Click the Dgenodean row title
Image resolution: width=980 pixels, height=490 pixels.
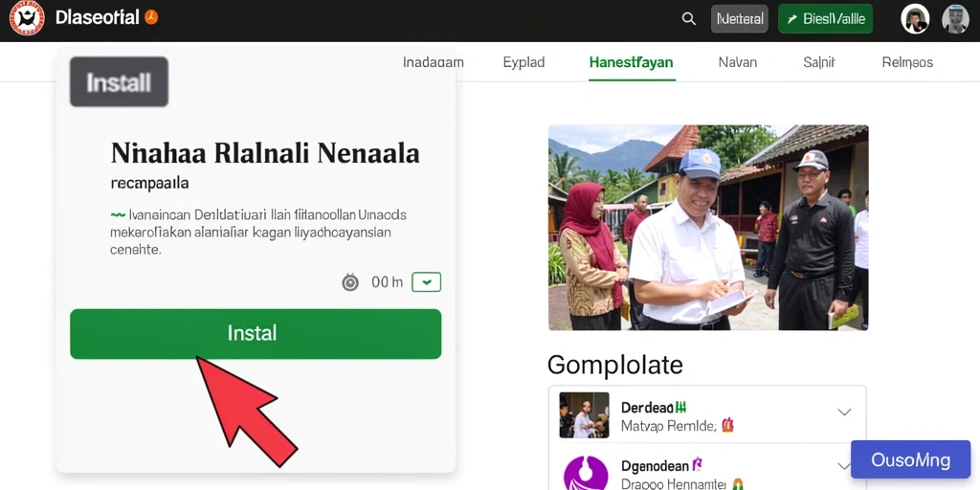[655, 466]
